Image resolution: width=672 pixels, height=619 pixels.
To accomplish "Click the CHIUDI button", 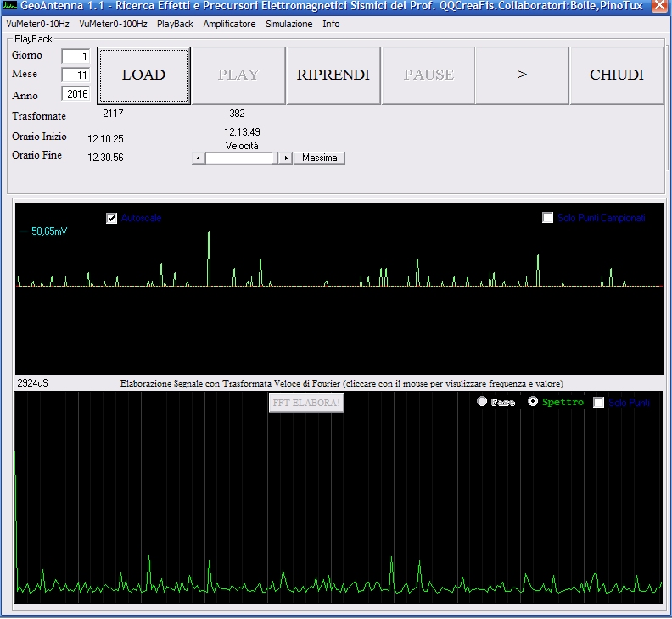I will 616,75.
